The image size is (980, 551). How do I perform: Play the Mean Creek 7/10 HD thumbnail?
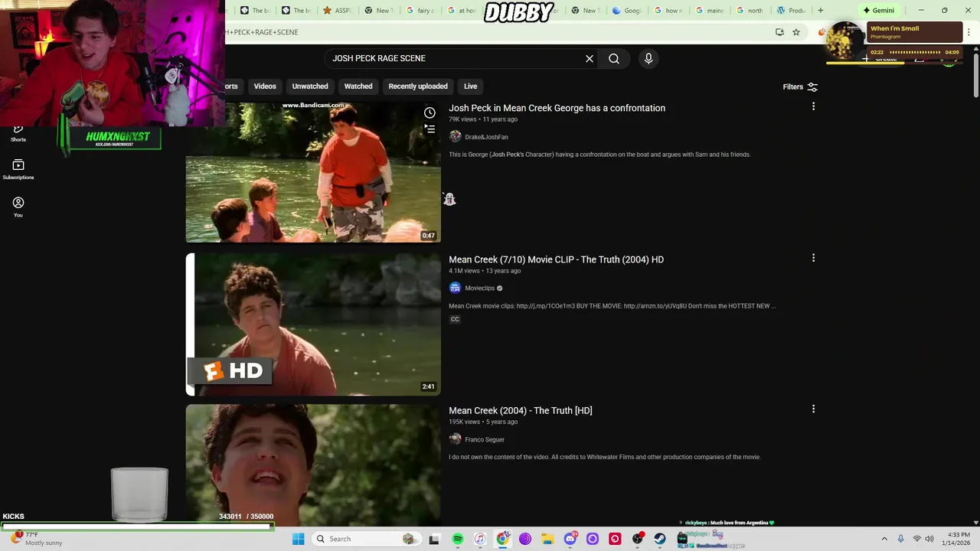pyautogui.click(x=313, y=324)
